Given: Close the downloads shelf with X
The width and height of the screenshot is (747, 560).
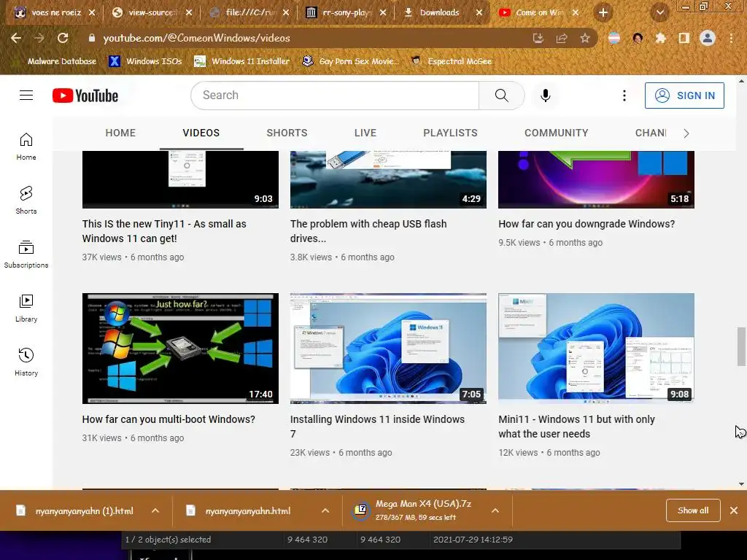Looking at the screenshot, I should [x=734, y=510].
